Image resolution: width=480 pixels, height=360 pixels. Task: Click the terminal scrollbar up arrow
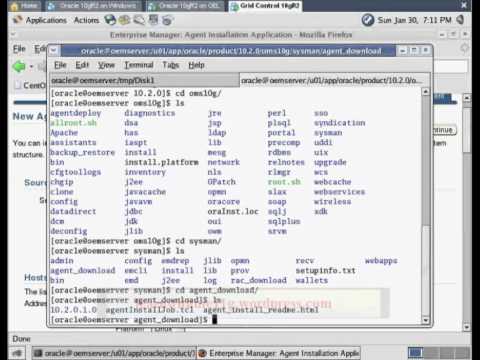click(x=425, y=91)
